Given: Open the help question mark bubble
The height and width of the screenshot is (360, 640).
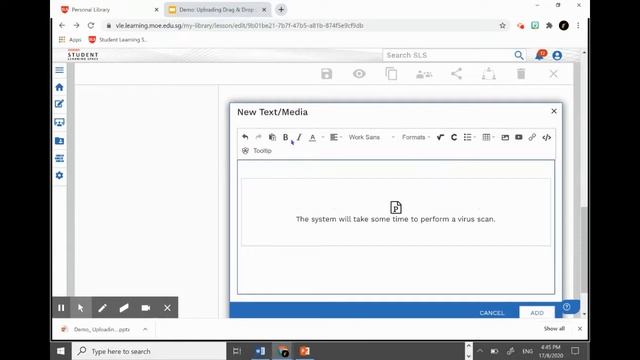Looking at the screenshot, I should [567, 307].
